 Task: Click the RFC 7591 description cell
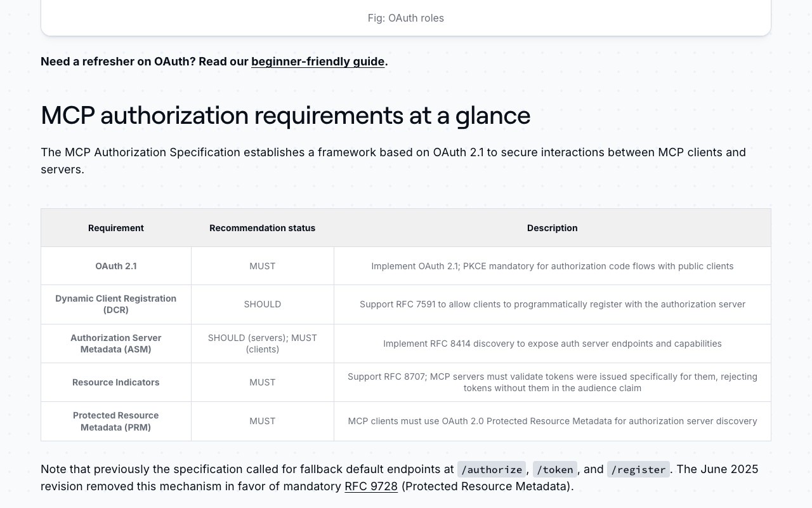[x=553, y=304]
